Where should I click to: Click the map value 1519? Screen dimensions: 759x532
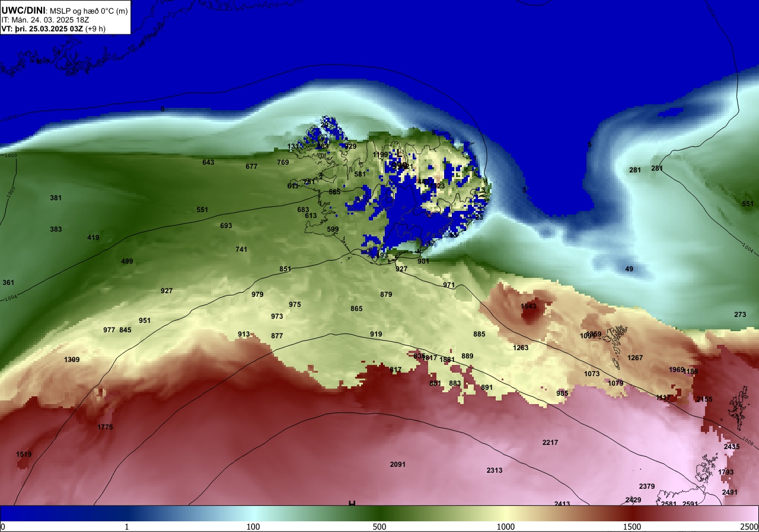(24, 454)
